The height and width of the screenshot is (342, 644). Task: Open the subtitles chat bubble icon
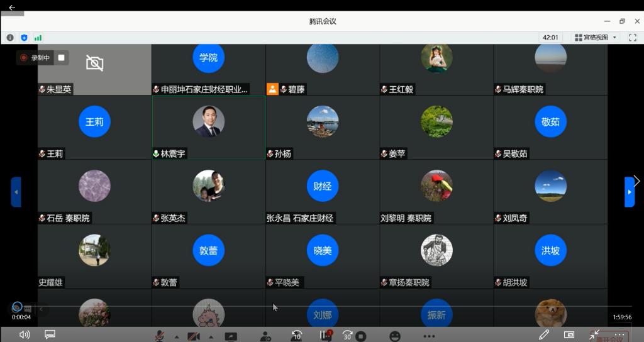point(50,334)
